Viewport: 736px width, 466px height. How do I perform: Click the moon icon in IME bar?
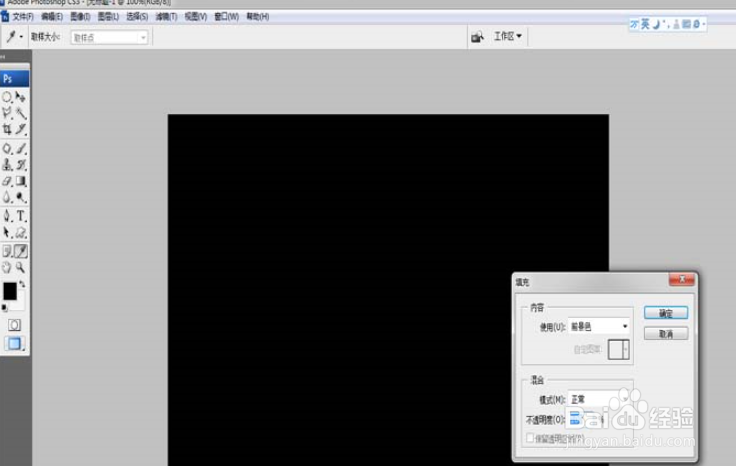point(657,24)
